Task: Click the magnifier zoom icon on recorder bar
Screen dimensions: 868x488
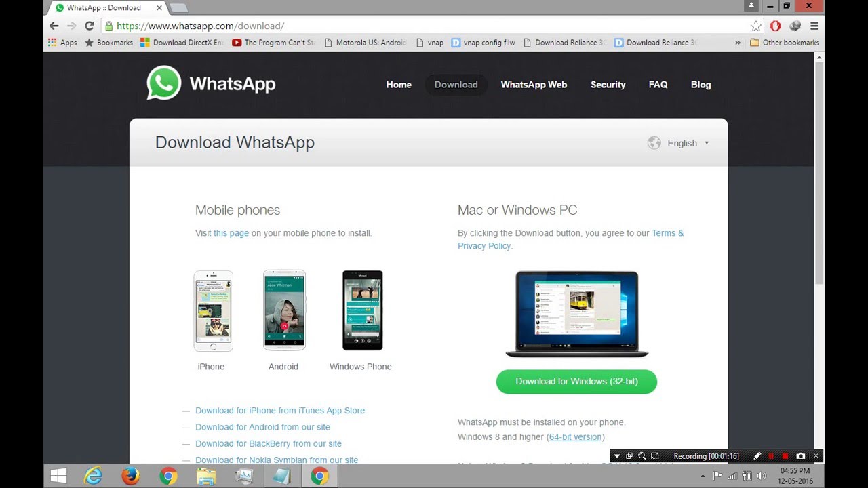Action: click(642, 456)
